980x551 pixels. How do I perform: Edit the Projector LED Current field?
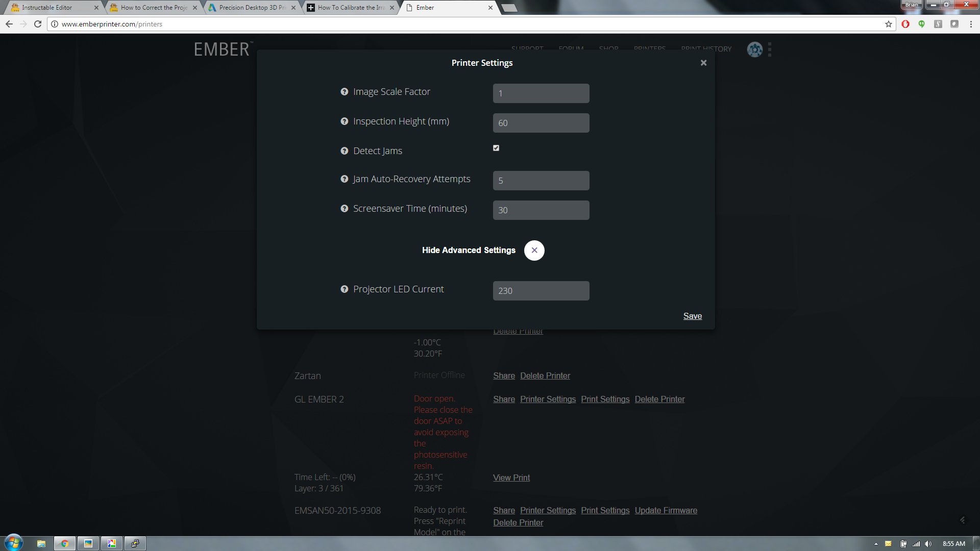point(541,291)
